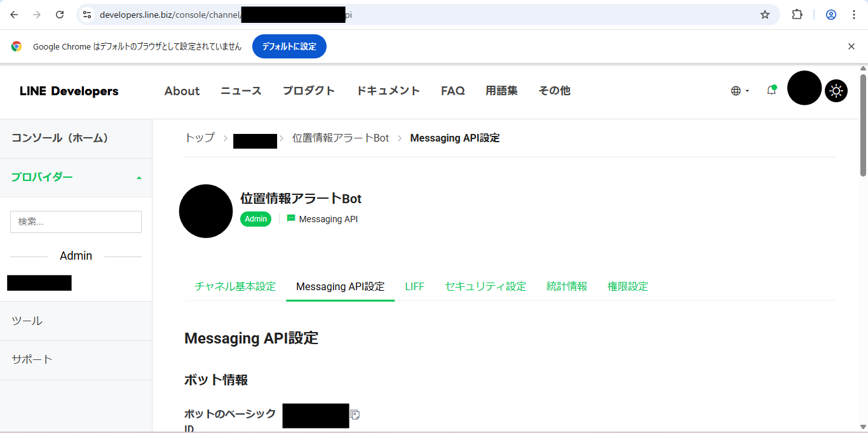Switch to the LIFF tab
868x433 pixels.
[x=415, y=286]
